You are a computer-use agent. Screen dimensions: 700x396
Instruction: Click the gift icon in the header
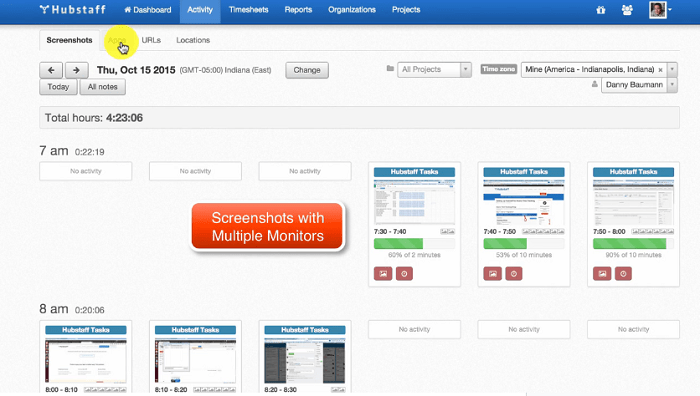coord(601,10)
